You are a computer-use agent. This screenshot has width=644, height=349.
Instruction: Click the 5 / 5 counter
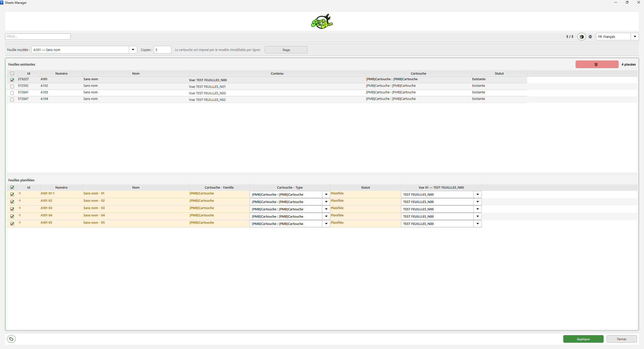click(x=570, y=37)
